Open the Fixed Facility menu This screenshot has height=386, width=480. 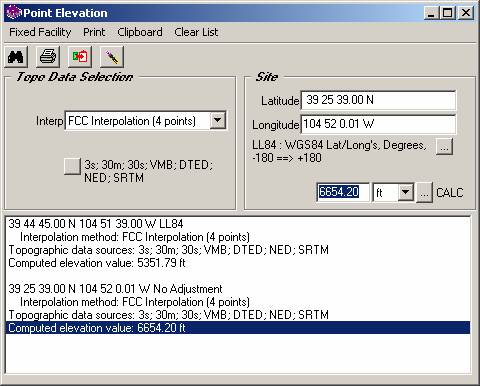(40, 32)
